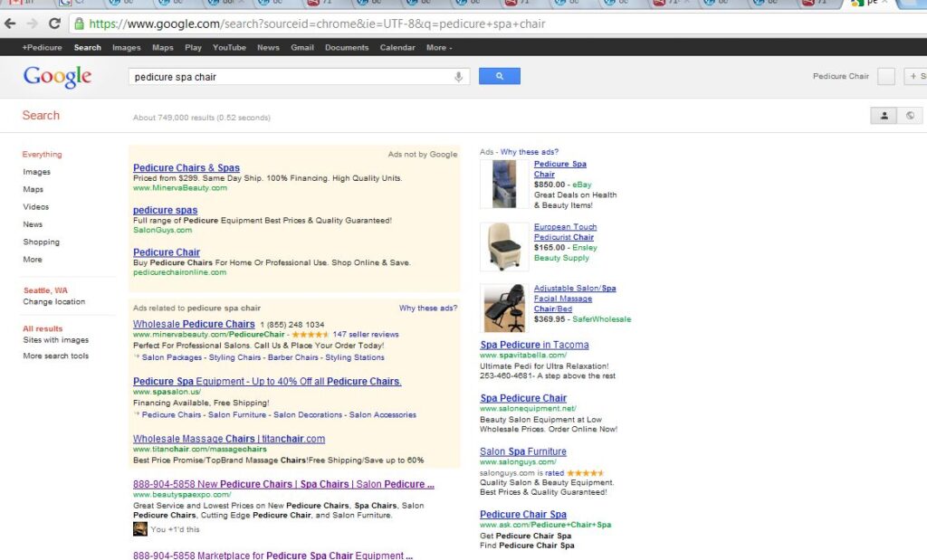Viewport: 927px width, 560px height.
Task: Filter results by Shopping in sidebar
Action: [42, 242]
